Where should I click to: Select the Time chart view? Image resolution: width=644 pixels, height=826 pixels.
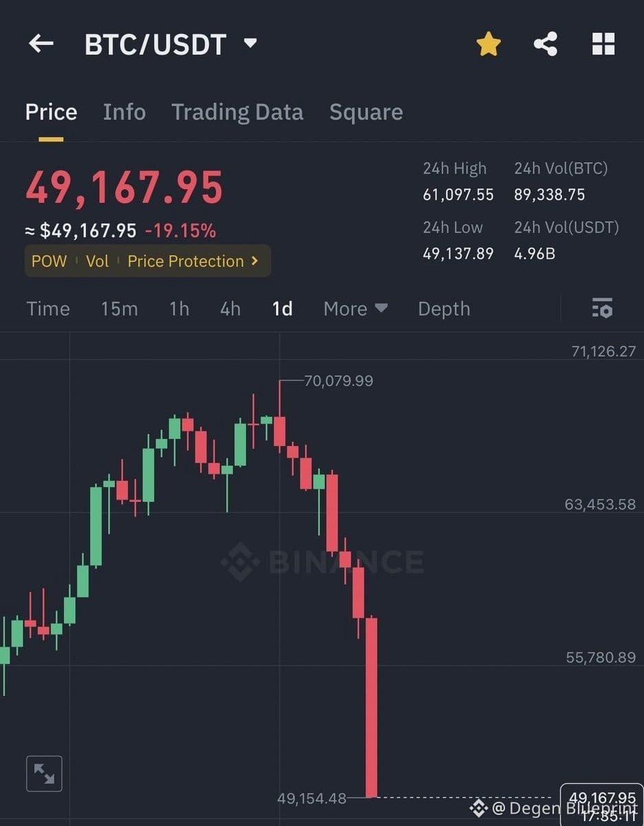pos(48,309)
